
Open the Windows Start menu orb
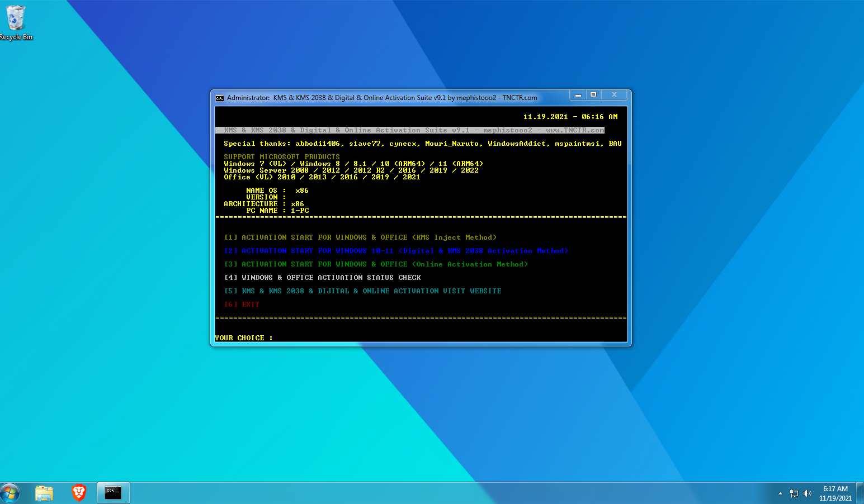[x=10, y=493]
